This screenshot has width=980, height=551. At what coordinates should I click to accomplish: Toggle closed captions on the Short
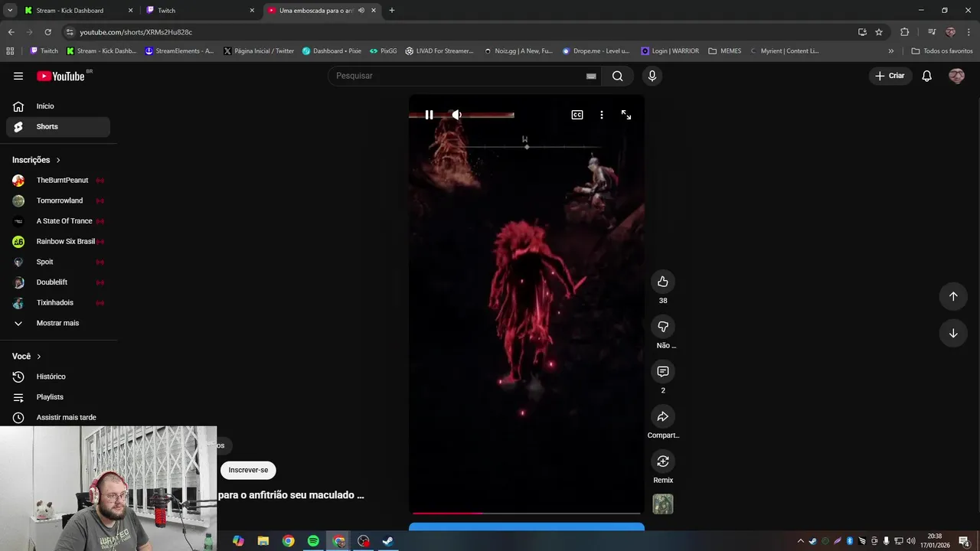tap(577, 115)
